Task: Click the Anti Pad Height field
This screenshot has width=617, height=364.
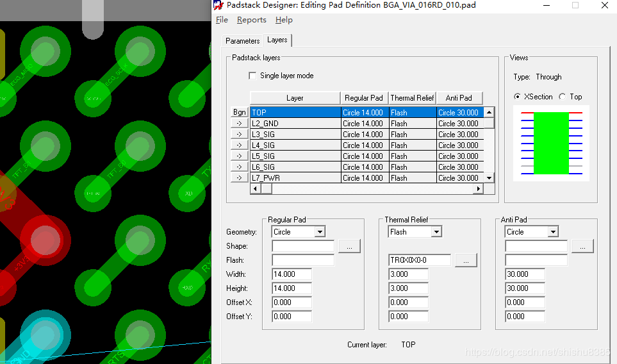Action: pyautogui.click(x=525, y=288)
